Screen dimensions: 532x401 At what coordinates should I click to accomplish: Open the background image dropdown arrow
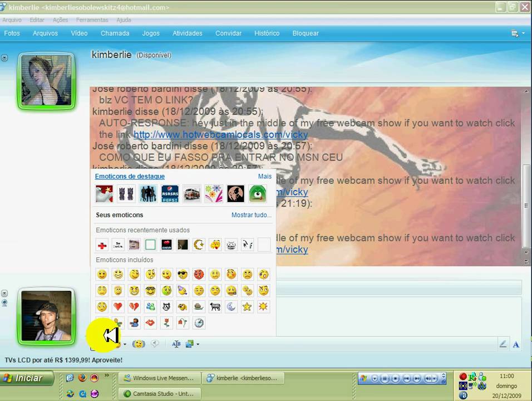click(x=198, y=344)
